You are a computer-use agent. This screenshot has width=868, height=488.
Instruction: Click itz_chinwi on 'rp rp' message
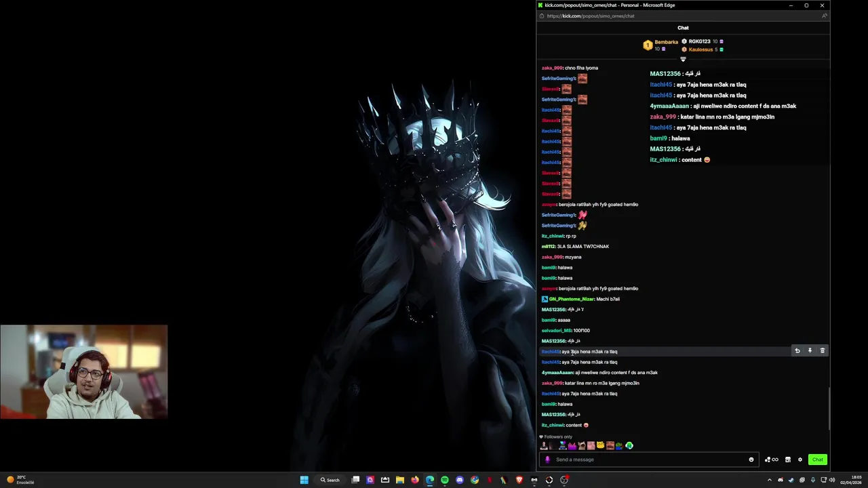[553, 236]
